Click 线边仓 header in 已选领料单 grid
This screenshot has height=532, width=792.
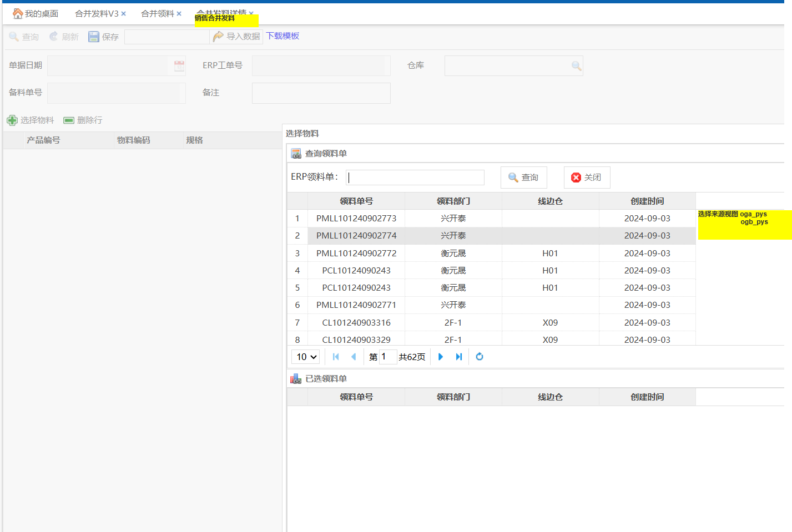click(550, 397)
